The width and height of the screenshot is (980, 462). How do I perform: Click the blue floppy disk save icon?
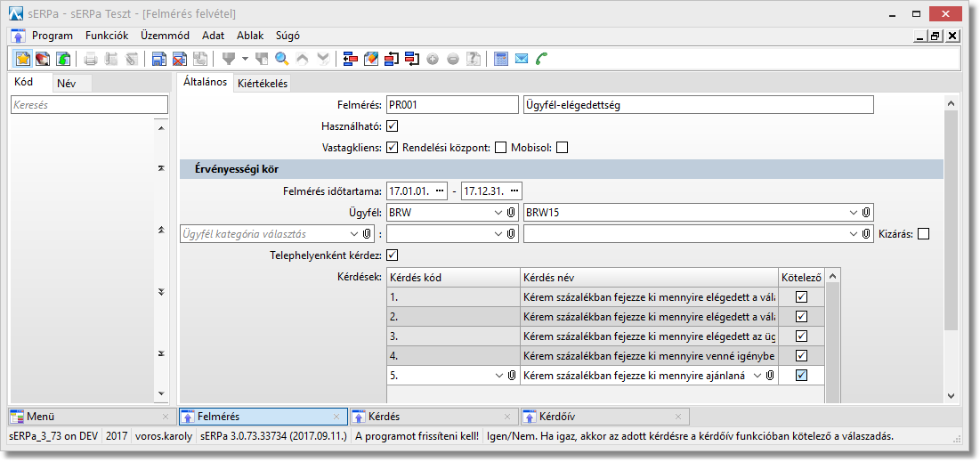click(x=158, y=59)
